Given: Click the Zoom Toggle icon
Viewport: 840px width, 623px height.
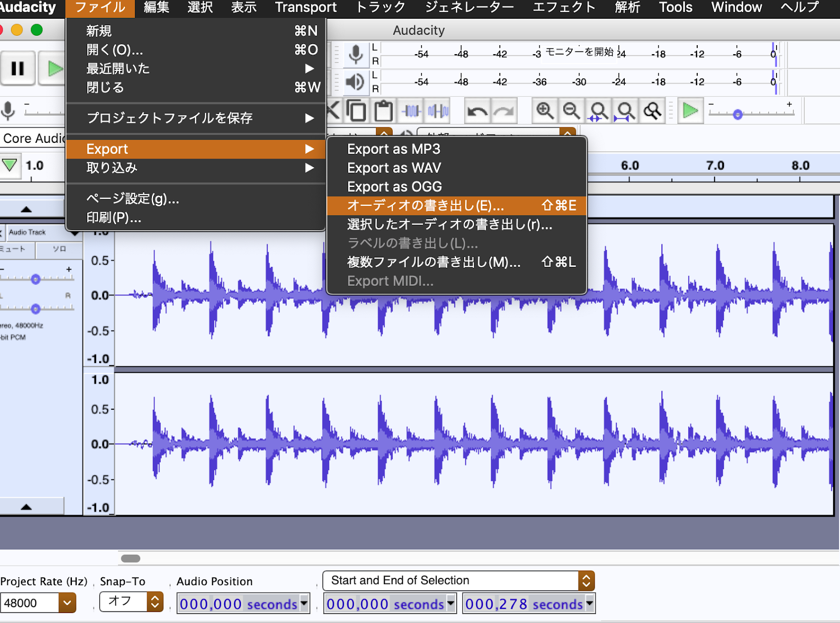Looking at the screenshot, I should 653,111.
